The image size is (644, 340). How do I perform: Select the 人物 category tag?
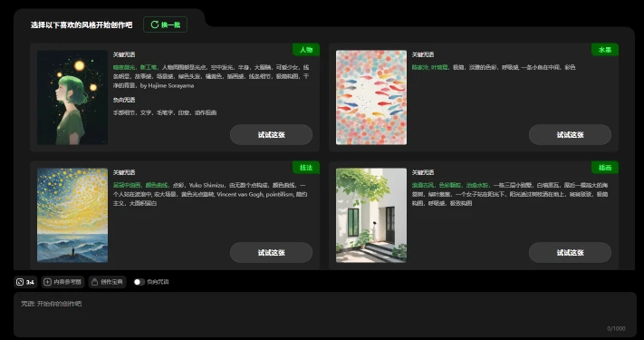tap(306, 50)
